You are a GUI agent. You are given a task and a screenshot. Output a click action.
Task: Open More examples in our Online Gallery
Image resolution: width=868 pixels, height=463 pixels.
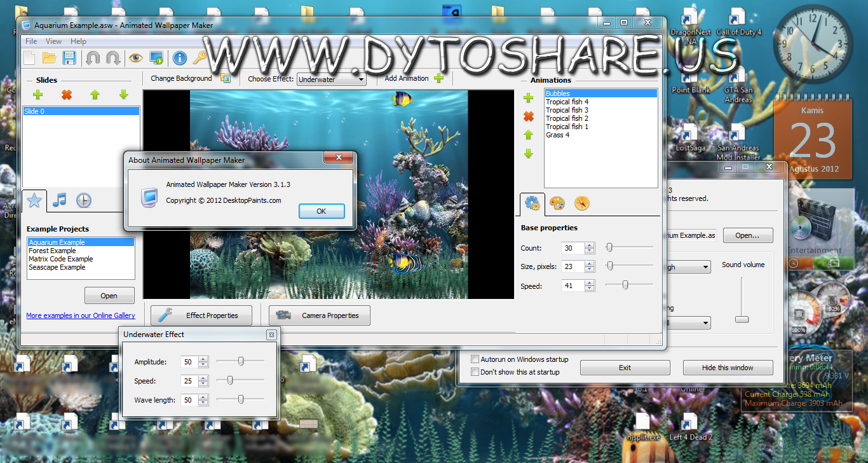click(80, 315)
